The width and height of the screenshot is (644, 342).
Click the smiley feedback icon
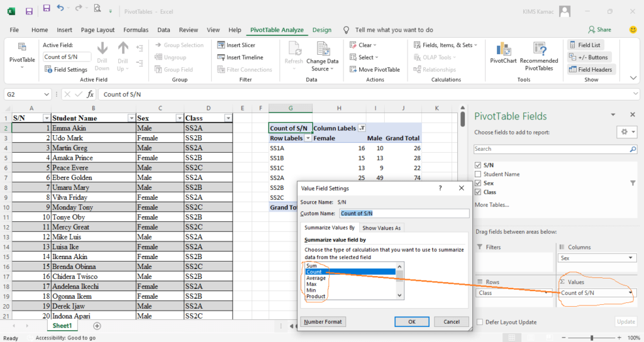tap(633, 30)
